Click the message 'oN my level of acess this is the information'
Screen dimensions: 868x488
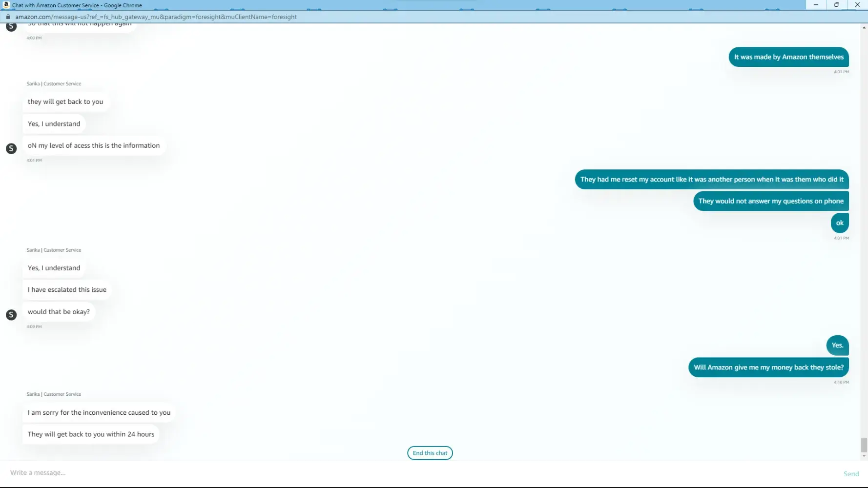(x=94, y=145)
